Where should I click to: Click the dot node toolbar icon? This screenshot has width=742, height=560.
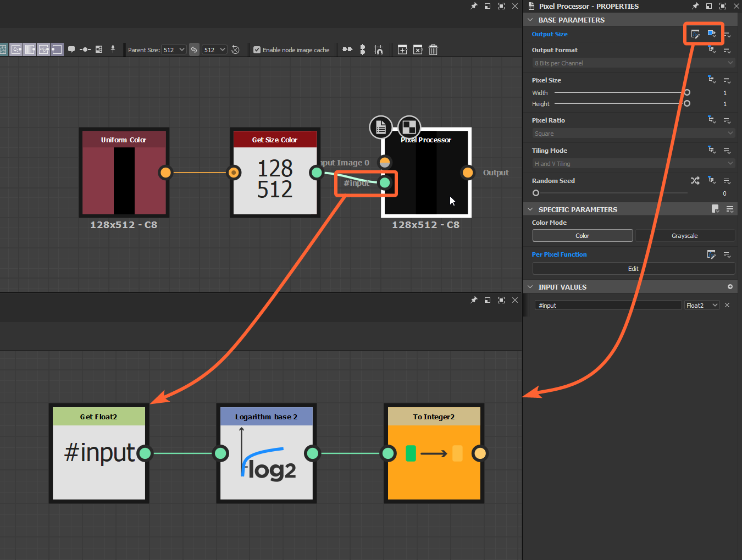pos(85,49)
